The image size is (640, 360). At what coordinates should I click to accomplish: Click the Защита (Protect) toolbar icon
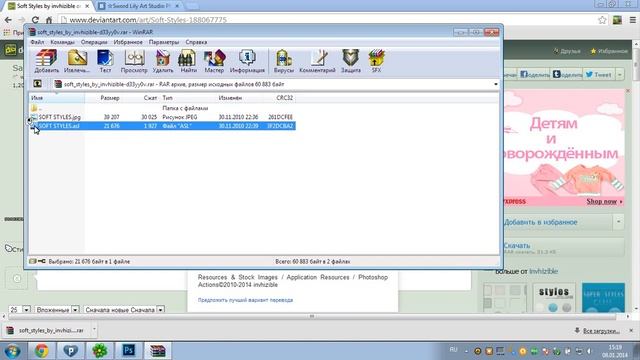coord(351,61)
